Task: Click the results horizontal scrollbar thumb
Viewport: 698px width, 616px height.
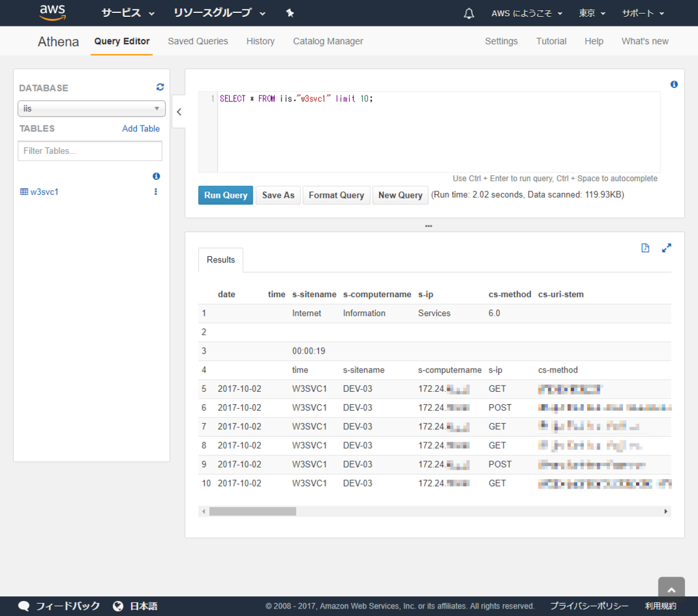Action: (252, 512)
